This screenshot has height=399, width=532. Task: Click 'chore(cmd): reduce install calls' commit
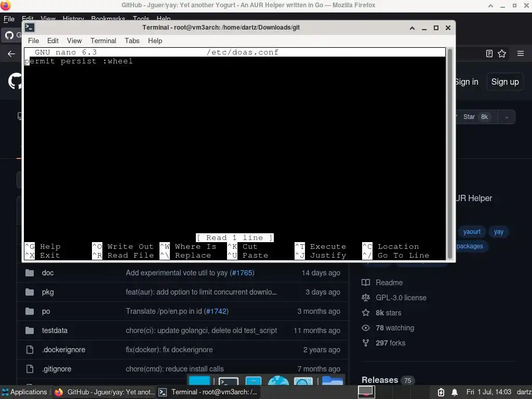click(175, 369)
